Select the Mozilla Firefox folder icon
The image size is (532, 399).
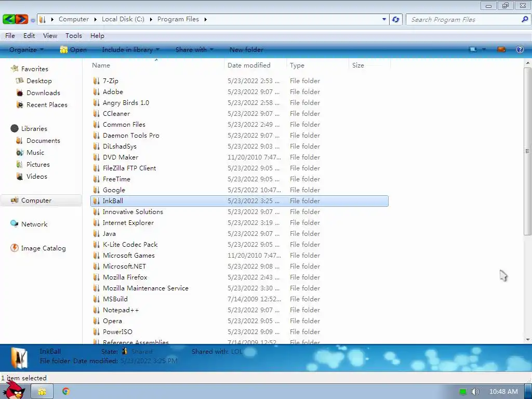pos(96,277)
